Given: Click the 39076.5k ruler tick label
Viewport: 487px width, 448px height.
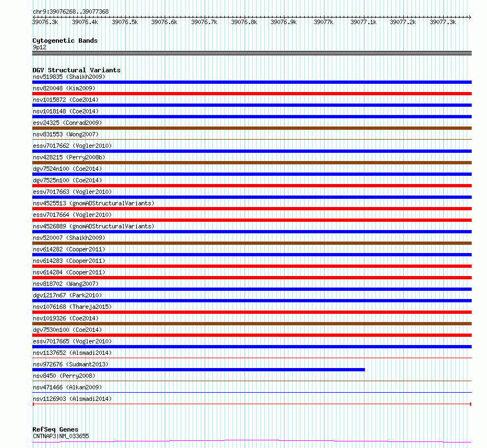Looking at the screenshot, I should tap(125, 22).
